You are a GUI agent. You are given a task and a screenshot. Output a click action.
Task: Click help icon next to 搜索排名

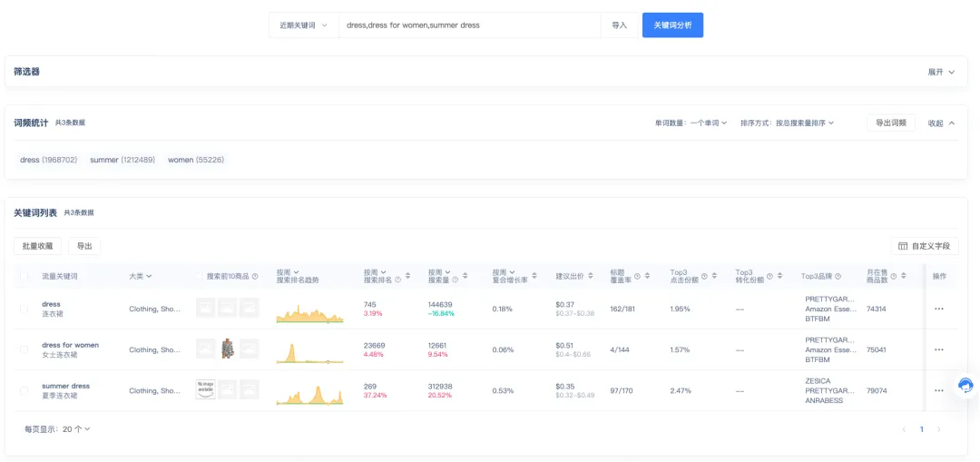tap(397, 280)
